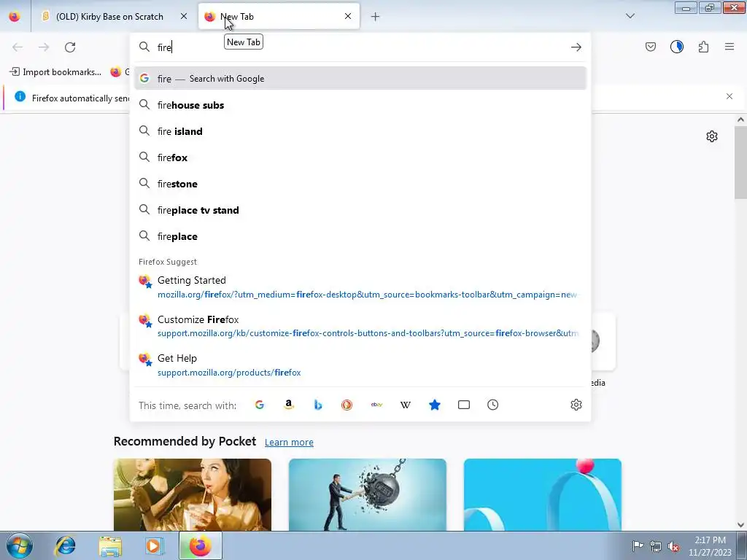
Task: Open the Get Help bookmark suggestion
Action: click(360, 365)
